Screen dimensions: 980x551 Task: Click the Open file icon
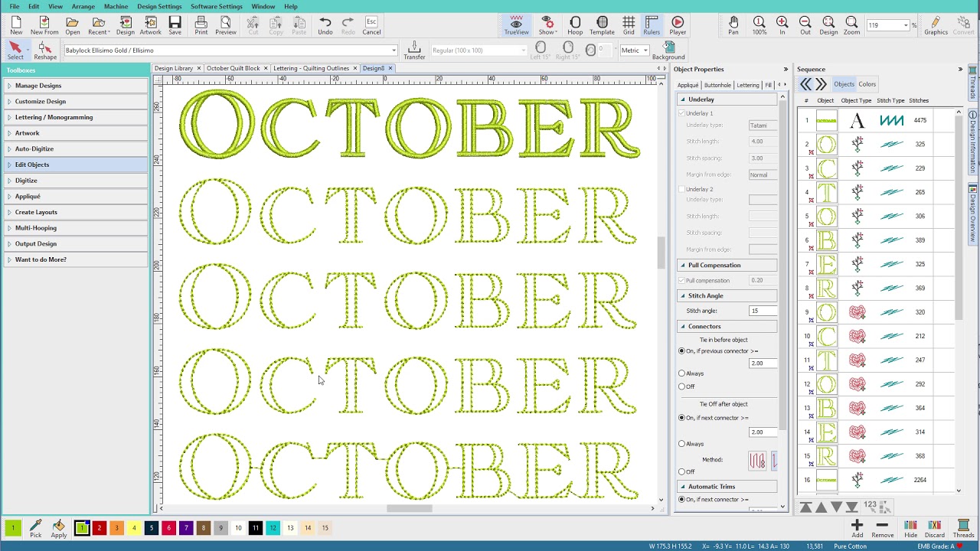72,25
